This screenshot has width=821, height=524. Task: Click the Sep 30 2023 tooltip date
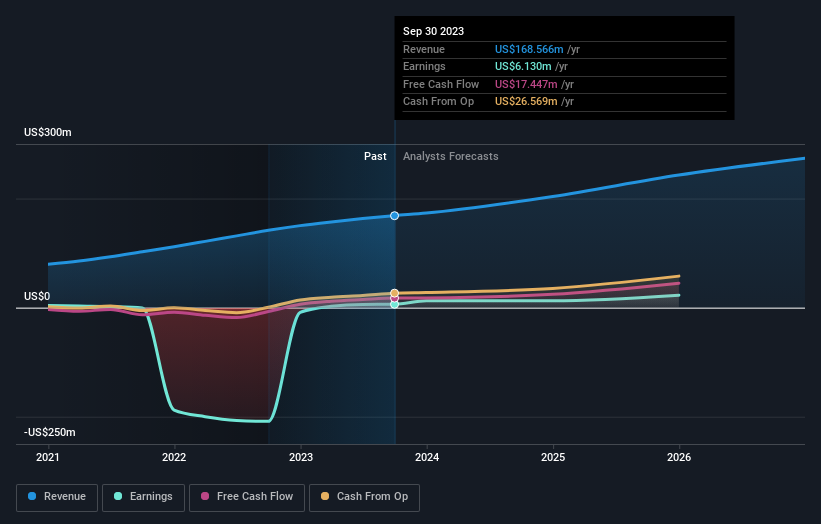[x=434, y=31]
